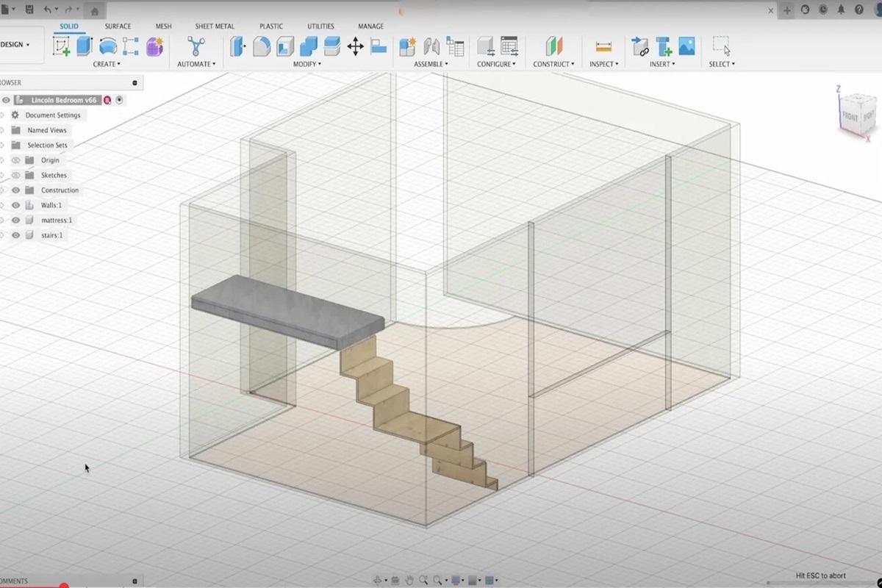
Task: Select the Align tool
Action: (379, 47)
